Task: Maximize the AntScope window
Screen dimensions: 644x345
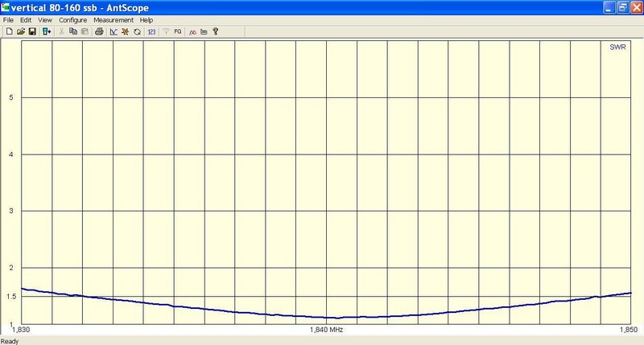Action: 621,6
